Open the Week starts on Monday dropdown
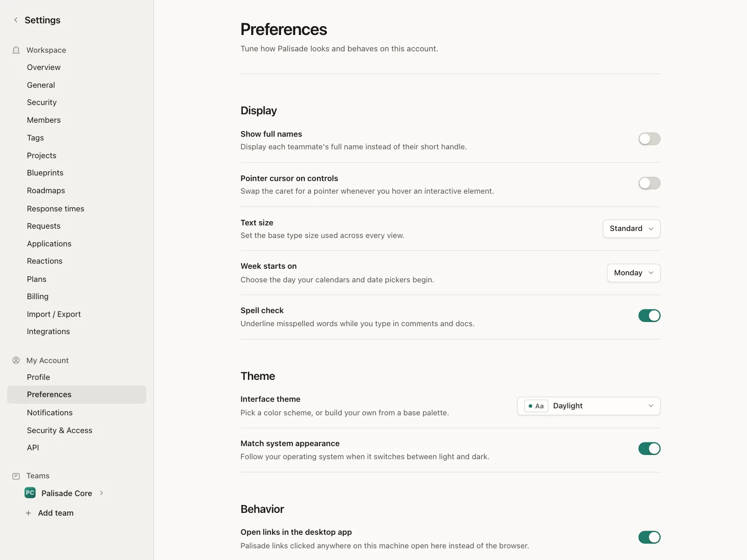The width and height of the screenshot is (747, 560). coord(634,273)
